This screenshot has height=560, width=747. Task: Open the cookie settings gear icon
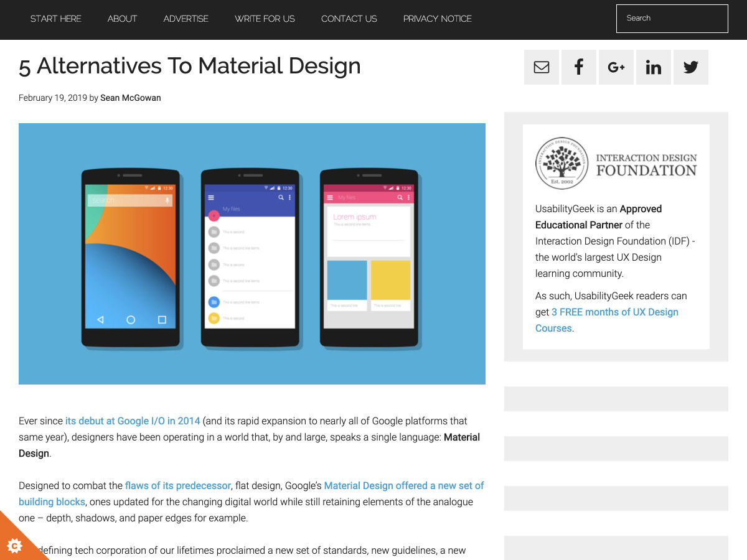click(14, 546)
